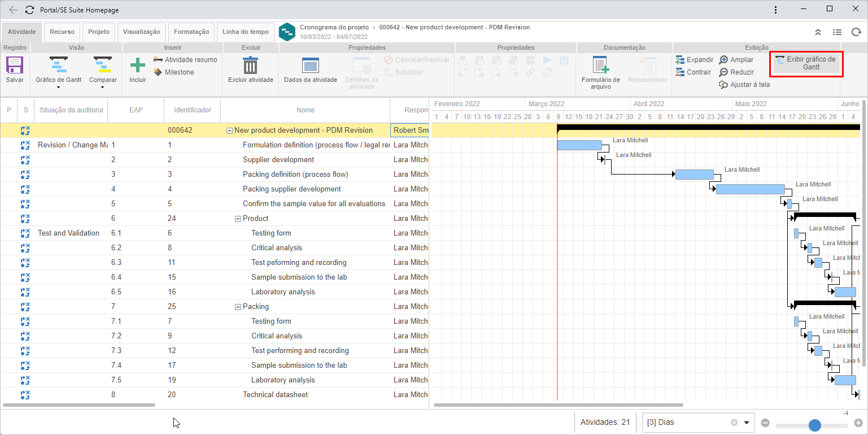Click zoom minus button at bottom right
This screenshot has width=868, height=435.
765,423
